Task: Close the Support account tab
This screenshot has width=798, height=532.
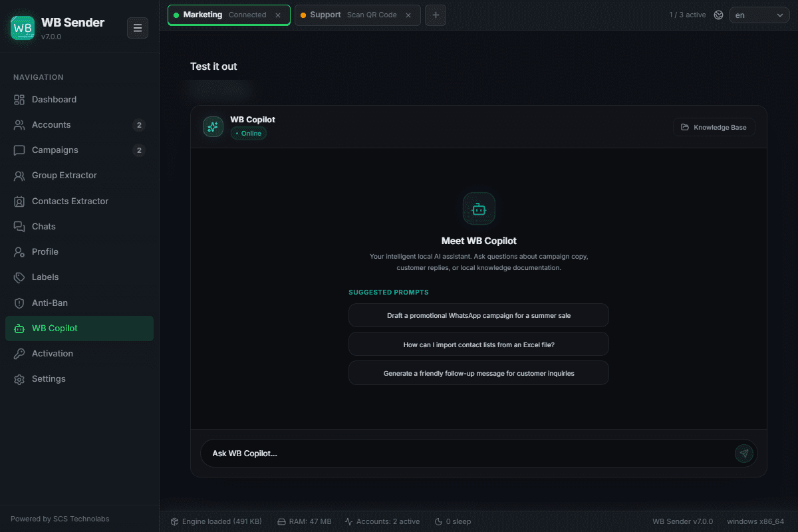Action: (408, 15)
